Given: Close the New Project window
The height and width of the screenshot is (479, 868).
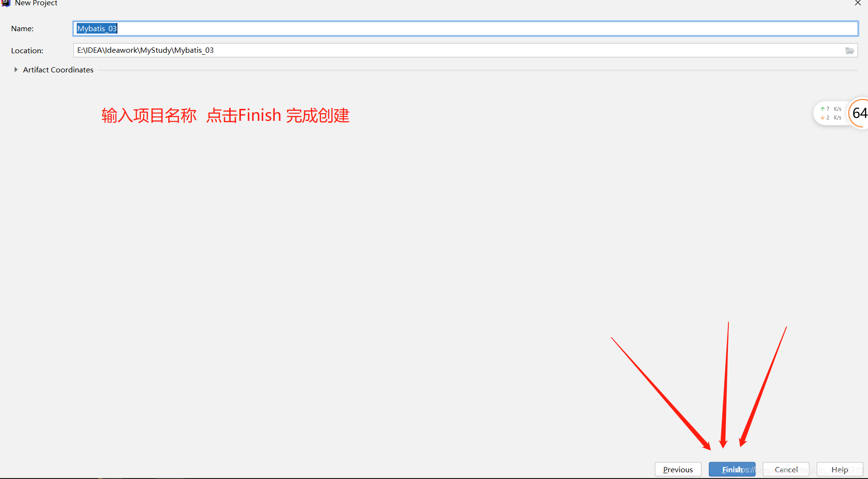Looking at the screenshot, I should click(857, 3).
